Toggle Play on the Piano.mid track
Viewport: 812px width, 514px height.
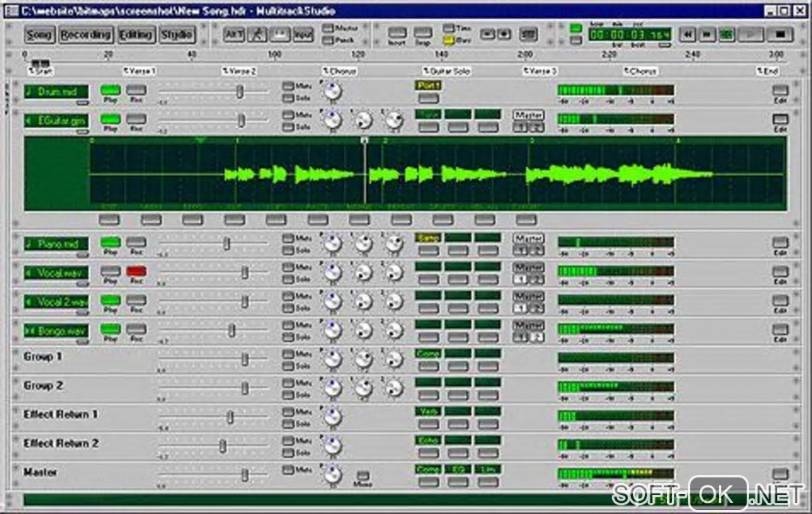click(111, 242)
